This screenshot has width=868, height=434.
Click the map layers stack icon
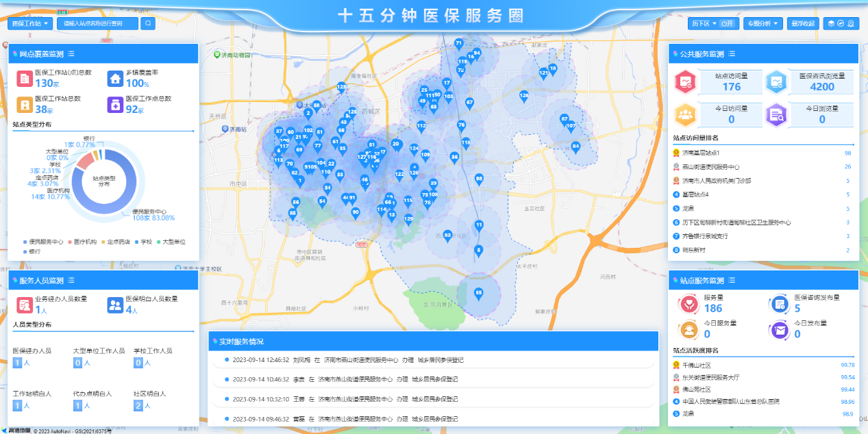(x=831, y=23)
